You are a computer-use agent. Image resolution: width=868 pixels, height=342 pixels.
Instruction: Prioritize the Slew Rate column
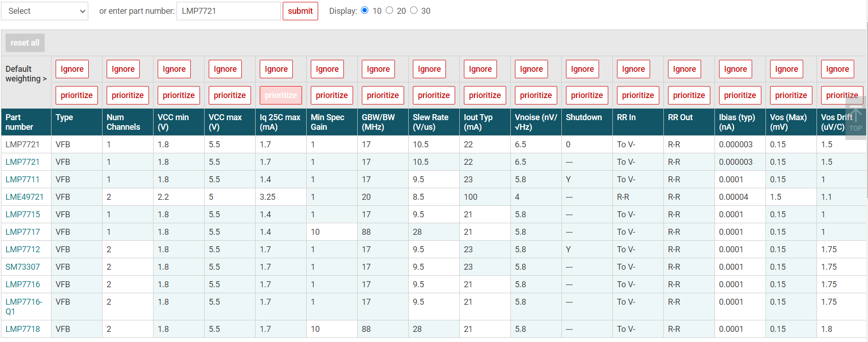point(434,95)
